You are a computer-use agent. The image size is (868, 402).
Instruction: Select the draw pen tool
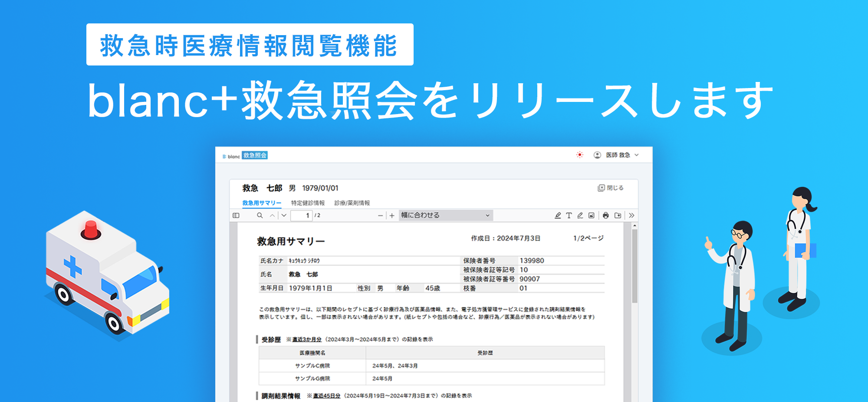pyautogui.click(x=580, y=216)
